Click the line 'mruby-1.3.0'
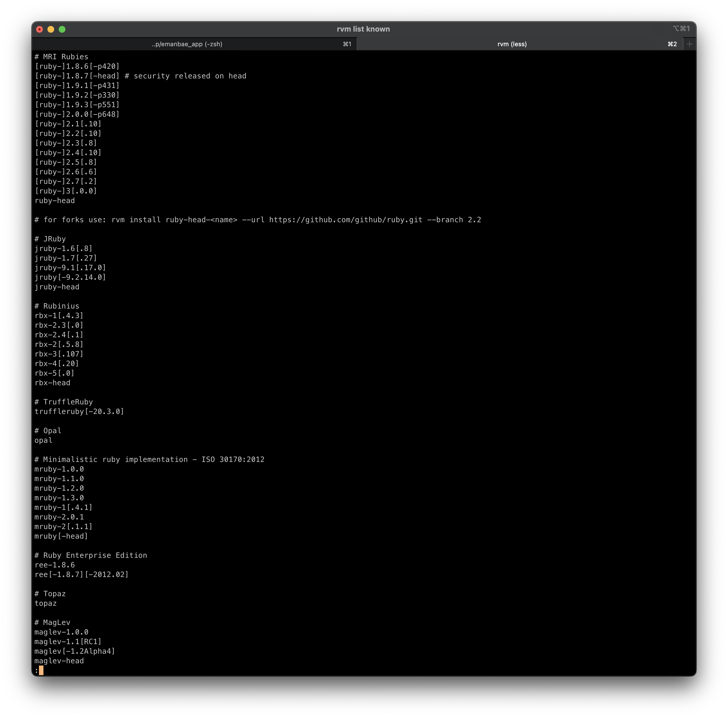Screen dimensions: 728x718 (59, 499)
